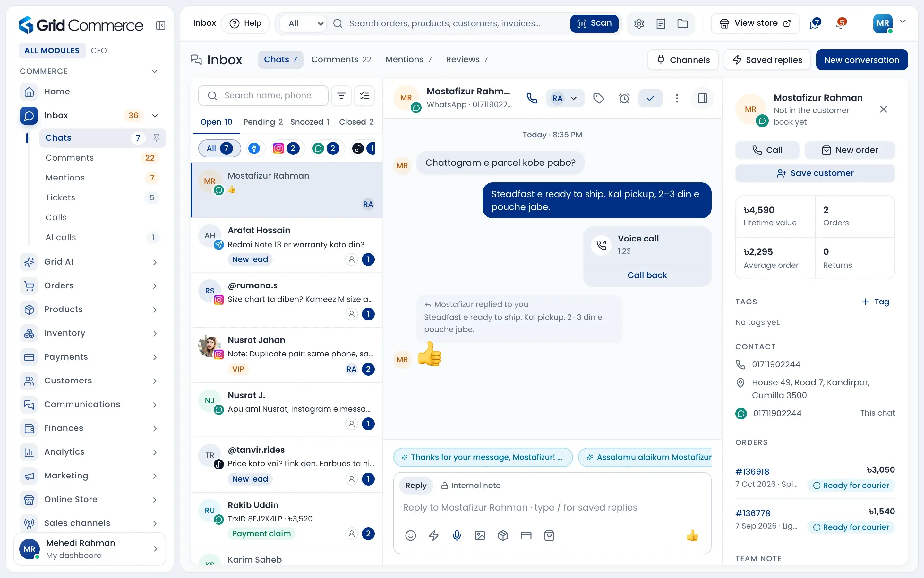Open the profile menu chevron at top right
The width and height of the screenshot is (924, 578).
tap(903, 22)
